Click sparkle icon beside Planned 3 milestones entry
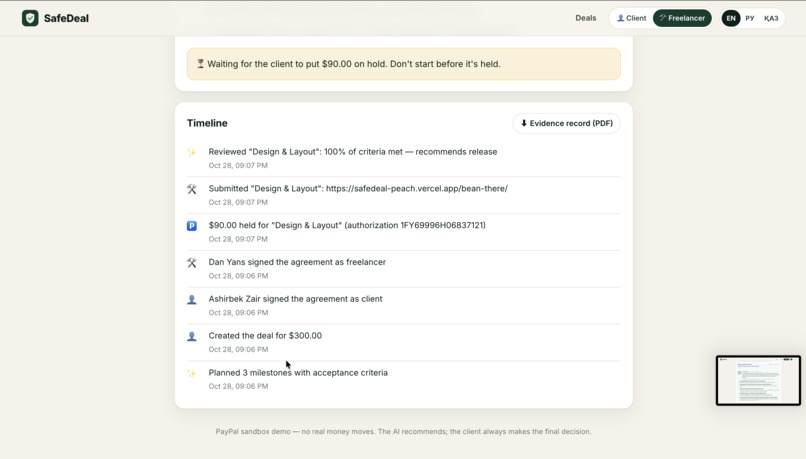Image resolution: width=806 pixels, height=459 pixels. tap(192, 373)
